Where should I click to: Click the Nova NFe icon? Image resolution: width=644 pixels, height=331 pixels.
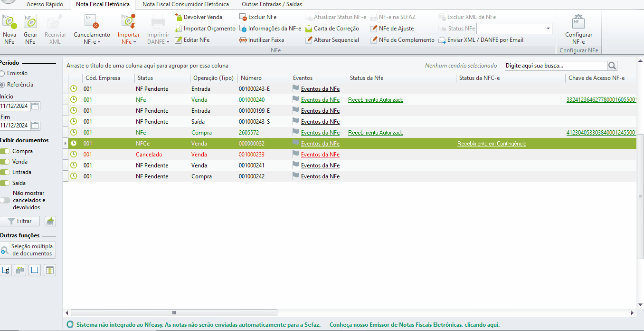click(x=9, y=22)
